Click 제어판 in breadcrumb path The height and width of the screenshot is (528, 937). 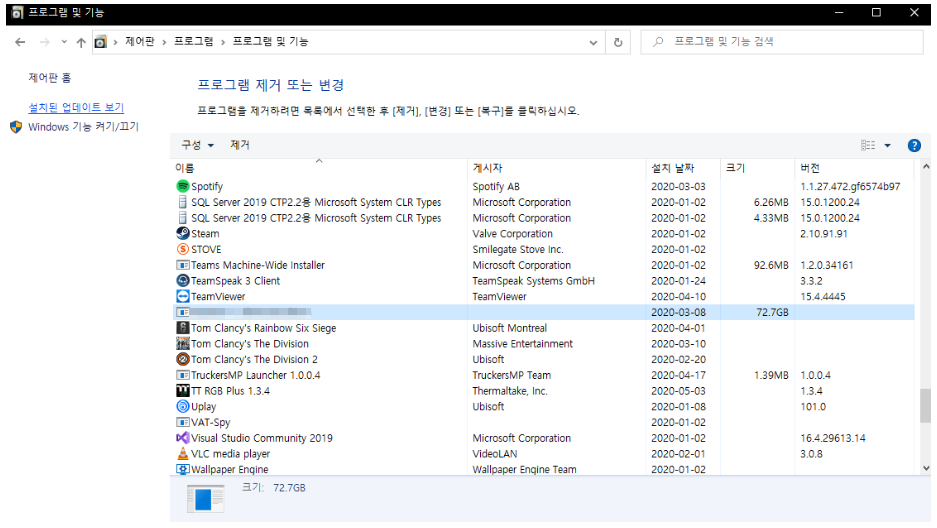pos(139,41)
